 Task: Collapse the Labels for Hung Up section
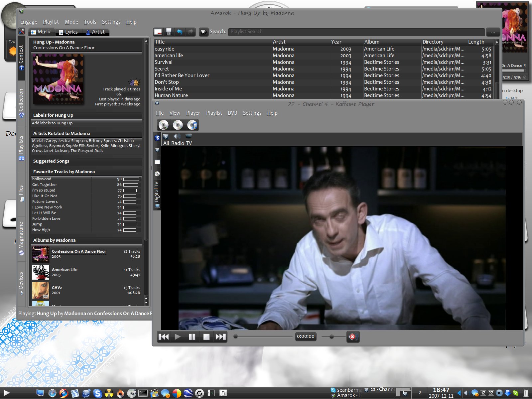point(86,115)
